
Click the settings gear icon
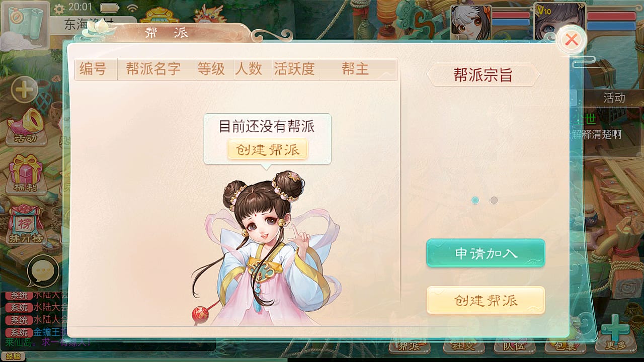[59, 9]
